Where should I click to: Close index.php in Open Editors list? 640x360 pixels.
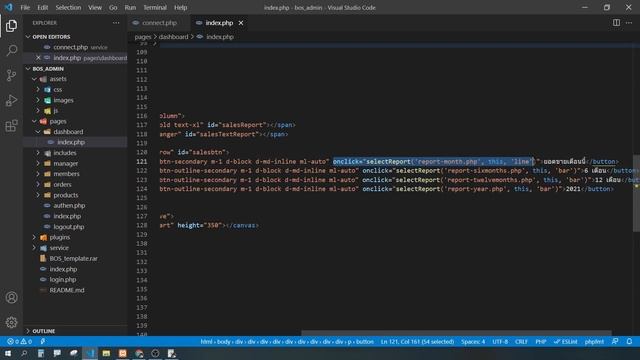click(x=38, y=58)
